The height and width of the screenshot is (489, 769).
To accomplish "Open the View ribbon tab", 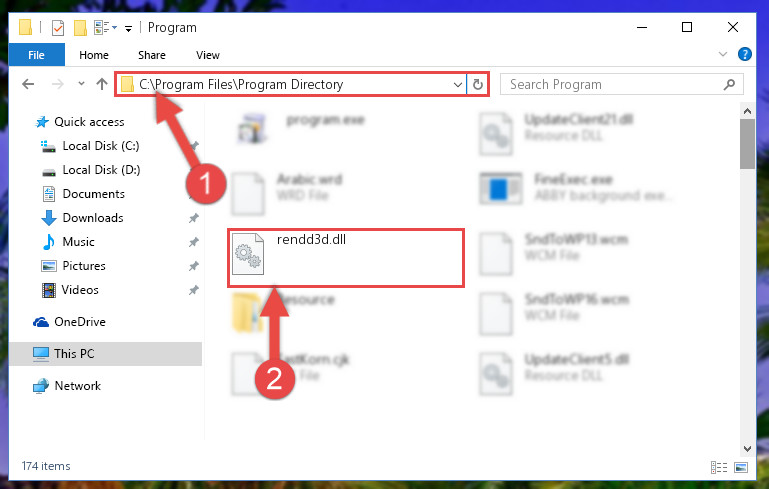I will pyautogui.click(x=207, y=55).
